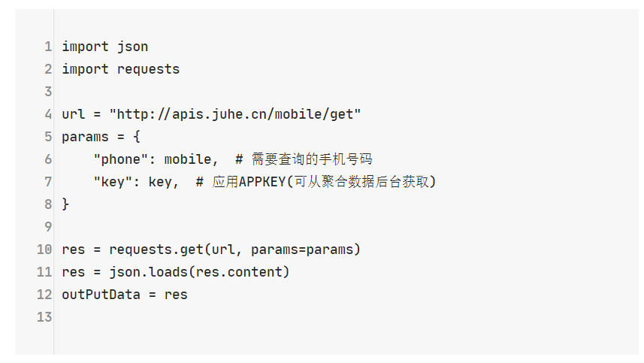The height and width of the screenshot is (363, 644).
Task: Click the word json on line 1
Action: [132, 47]
